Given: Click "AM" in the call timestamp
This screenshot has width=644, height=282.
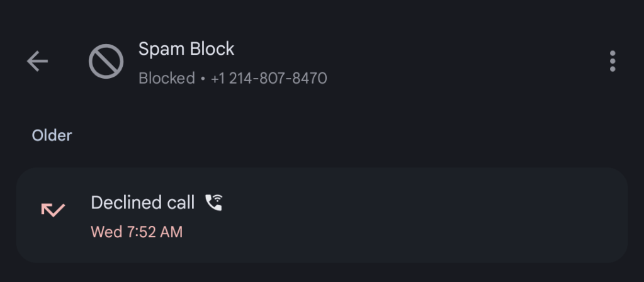Looking at the screenshot, I should pos(170,232).
